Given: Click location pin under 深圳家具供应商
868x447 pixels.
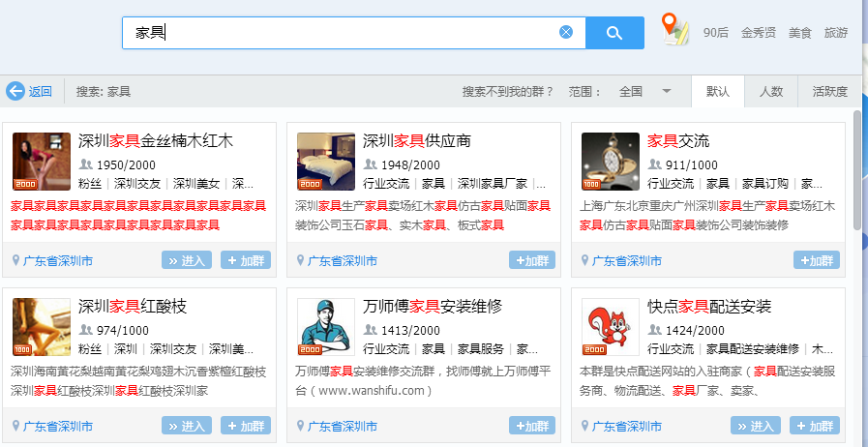Looking at the screenshot, I should tap(301, 261).
